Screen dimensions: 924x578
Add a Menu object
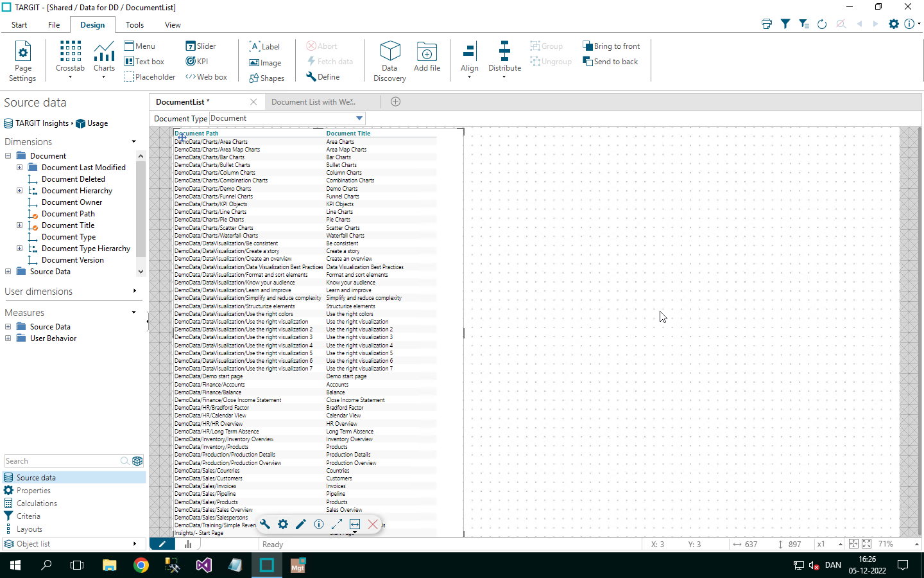pos(140,46)
